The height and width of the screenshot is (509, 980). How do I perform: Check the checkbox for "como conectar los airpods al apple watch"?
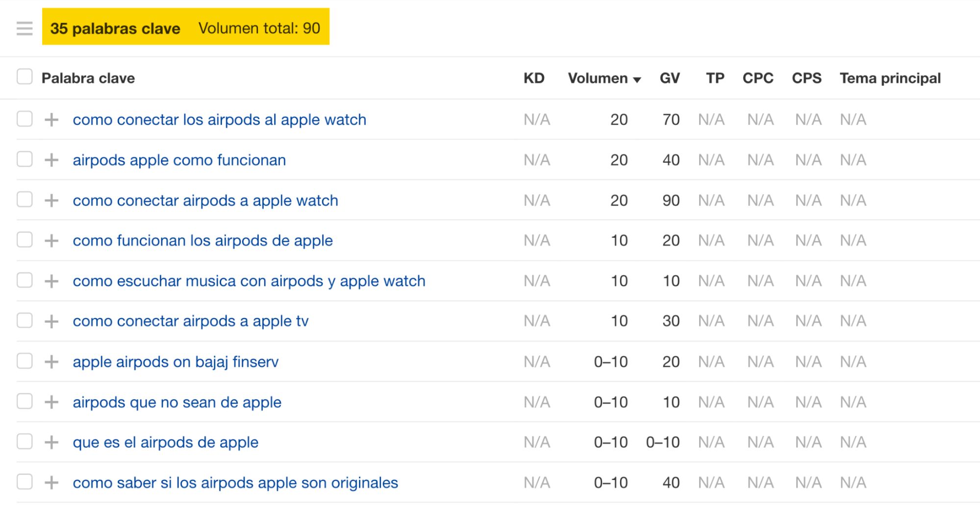(x=24, y=119)
